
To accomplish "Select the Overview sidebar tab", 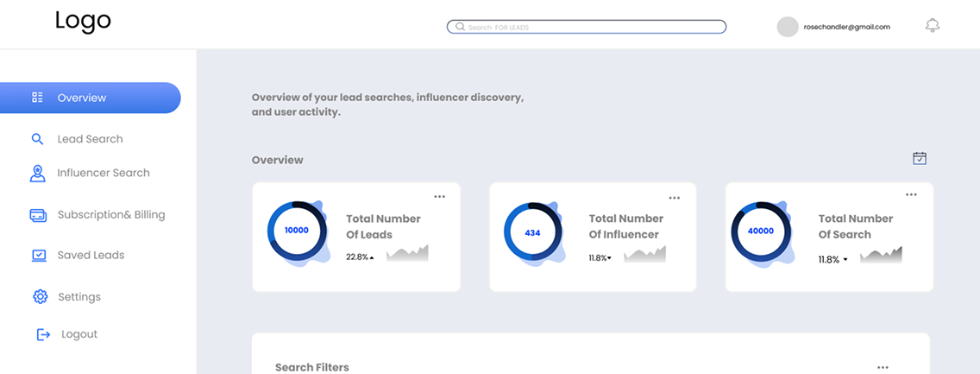I will point(90,98).
